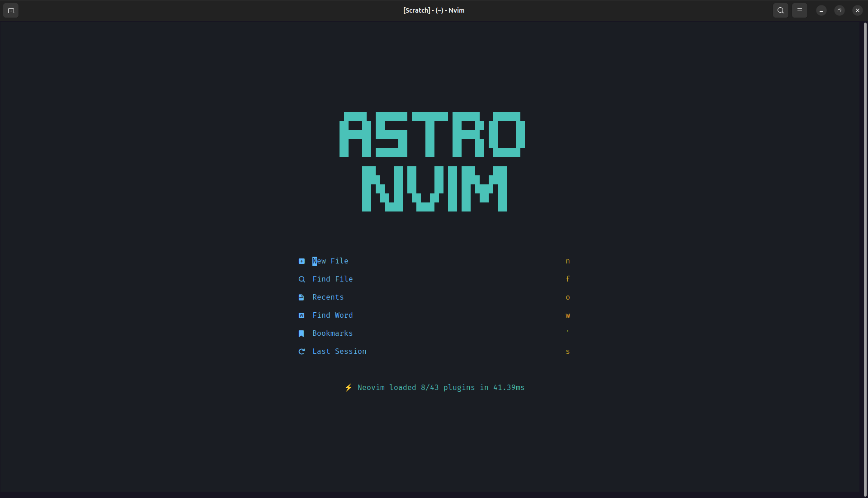The width and height of the screenshot is (868, 498).
Task: Click the Find Word icon
Action: pos(302,315)
